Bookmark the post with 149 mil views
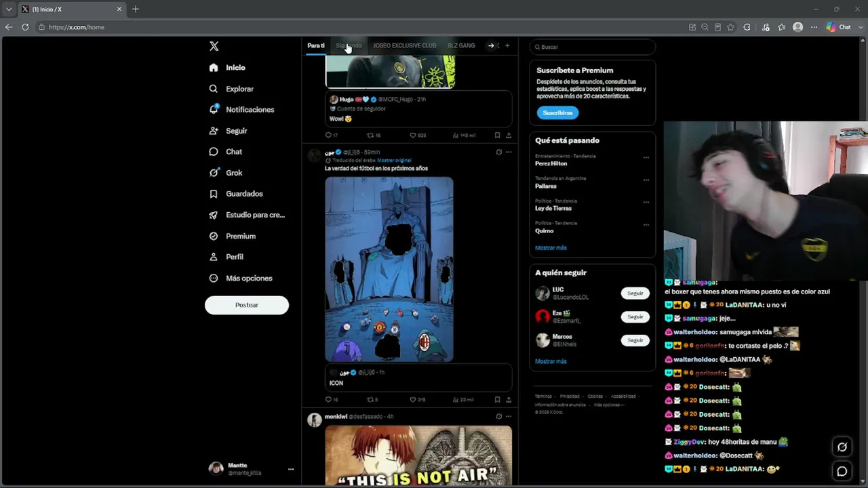The width and height of the screenshot is (868, 488). [x=497, y=135]
